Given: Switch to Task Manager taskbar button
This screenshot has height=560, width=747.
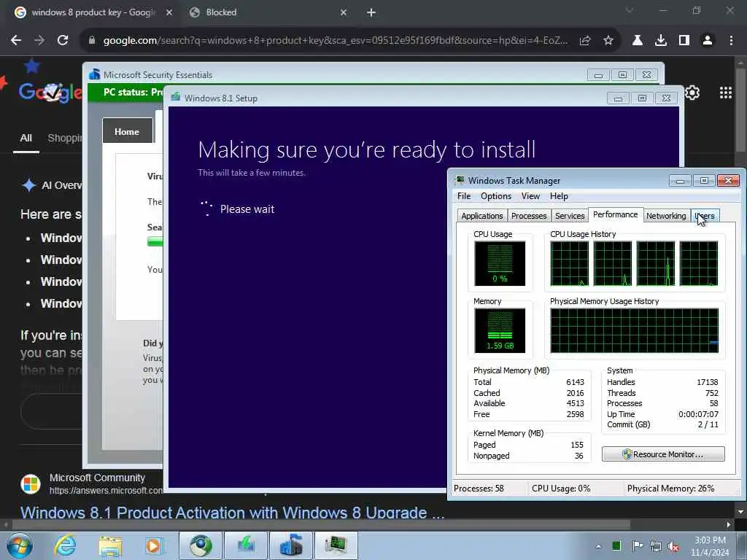Looking at the screenshot, I should 336,545.
